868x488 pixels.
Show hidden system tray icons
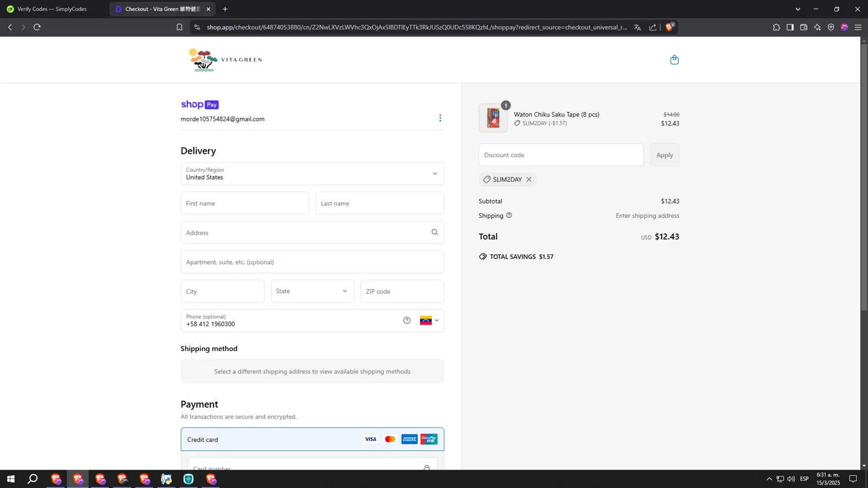(x=769, y=479)
